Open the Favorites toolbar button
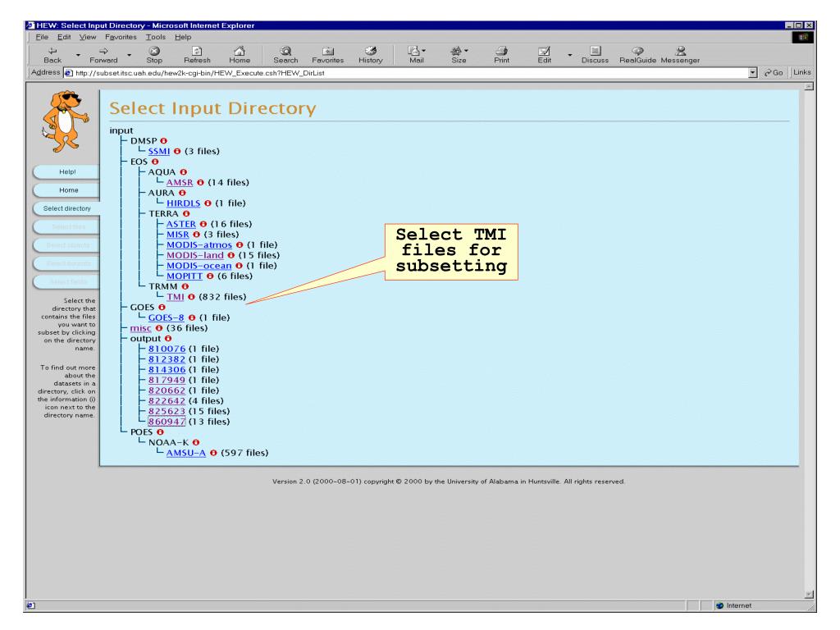Screen dimensions: 840x630 tap(328, 55)
